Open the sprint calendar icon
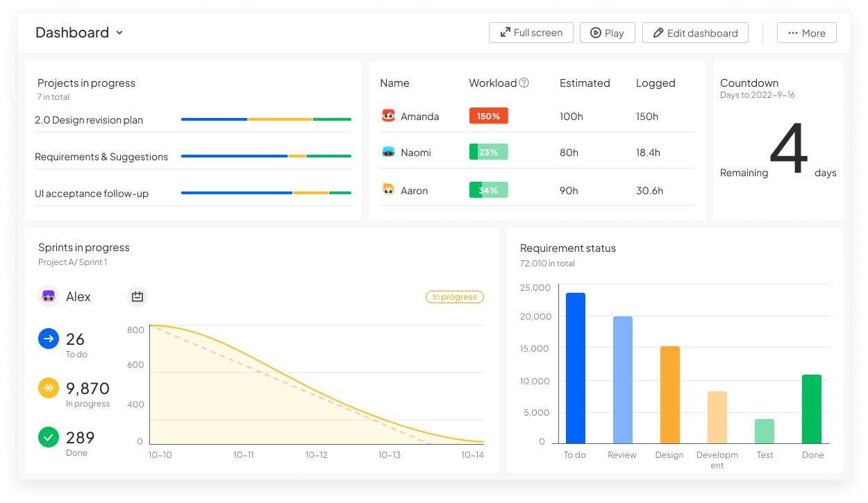The width and height of the screenshot is (868, 503). pos(137,297)
